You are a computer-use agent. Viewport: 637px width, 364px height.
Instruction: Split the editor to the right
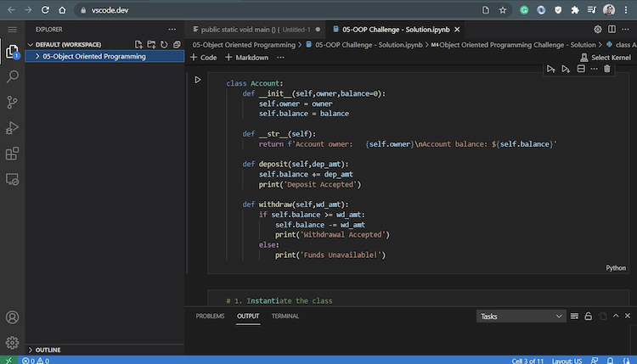tap(612, 30)
